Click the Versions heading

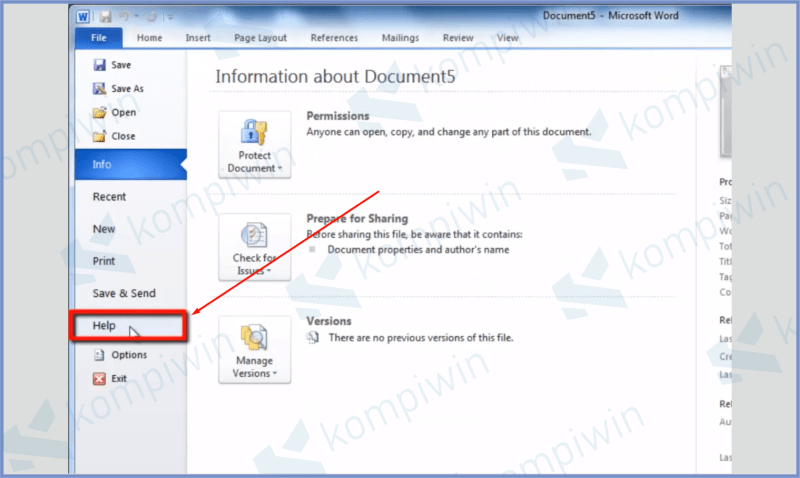click(x=329, y=321)
